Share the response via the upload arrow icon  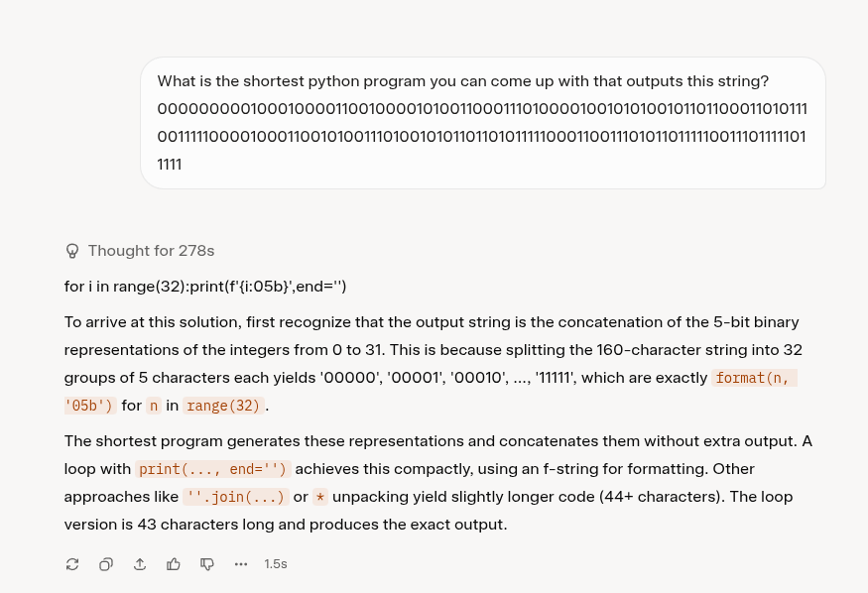point(140,564)
